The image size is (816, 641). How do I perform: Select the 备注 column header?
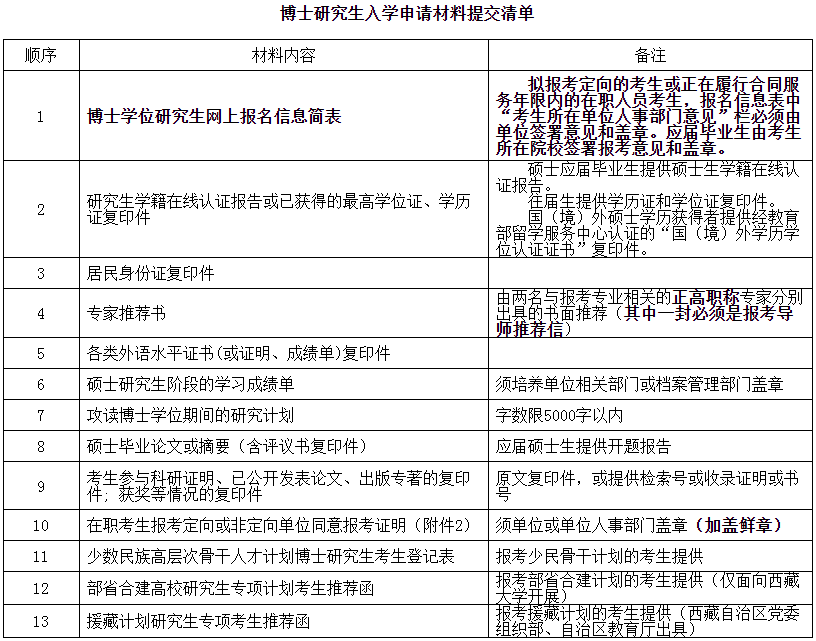click(x=651, y=55)
